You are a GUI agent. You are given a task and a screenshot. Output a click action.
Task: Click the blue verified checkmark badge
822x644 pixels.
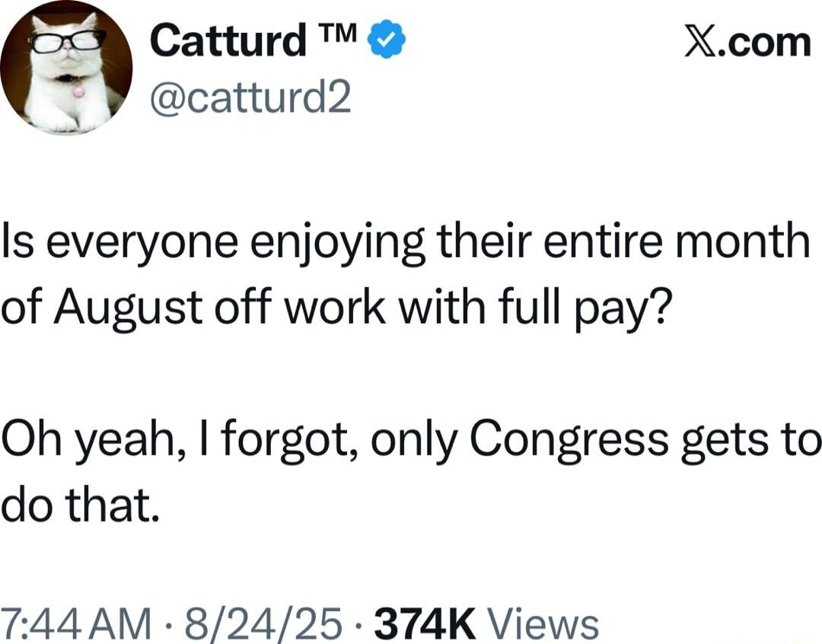tap(387, 40)
